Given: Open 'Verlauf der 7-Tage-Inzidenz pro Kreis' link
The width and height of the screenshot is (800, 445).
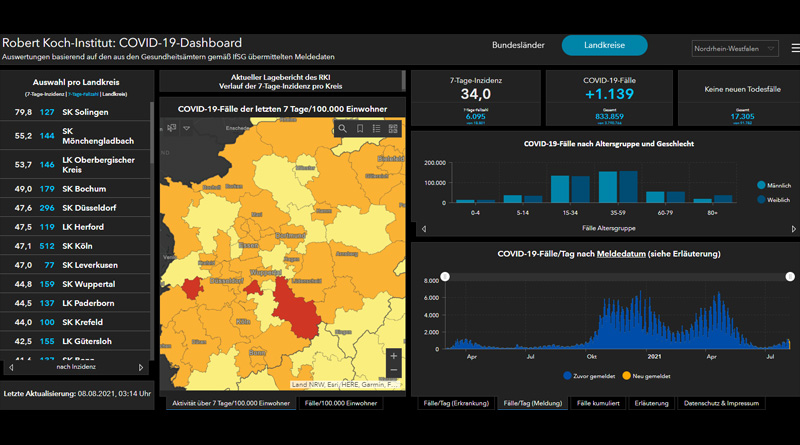Looking at the screenshot, I should (x=281, y=86).
